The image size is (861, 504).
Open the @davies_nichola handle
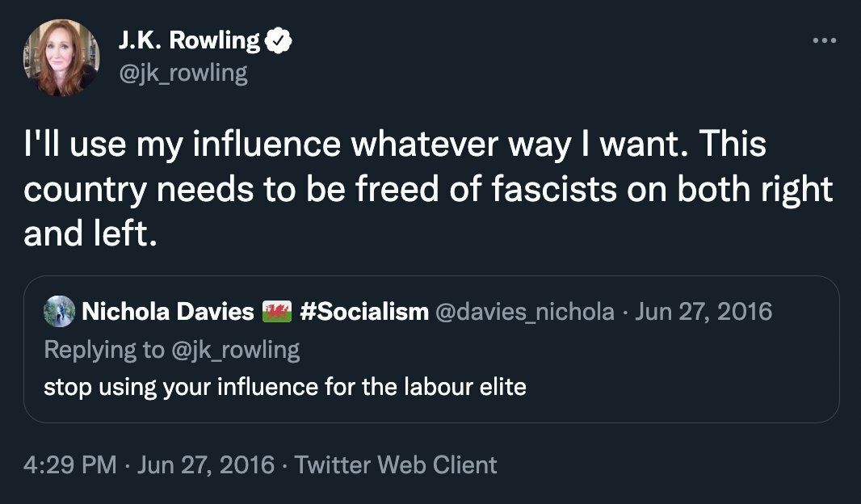click(524, 312)
